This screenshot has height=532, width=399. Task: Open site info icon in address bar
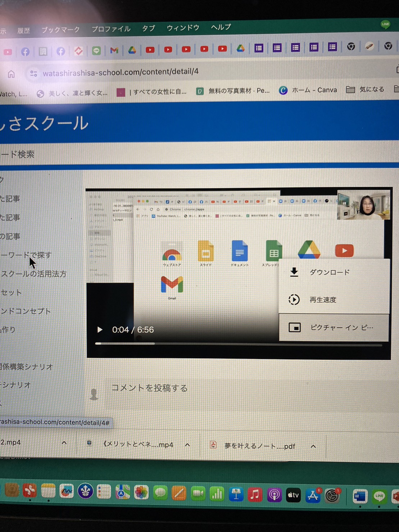click(33, 73)
